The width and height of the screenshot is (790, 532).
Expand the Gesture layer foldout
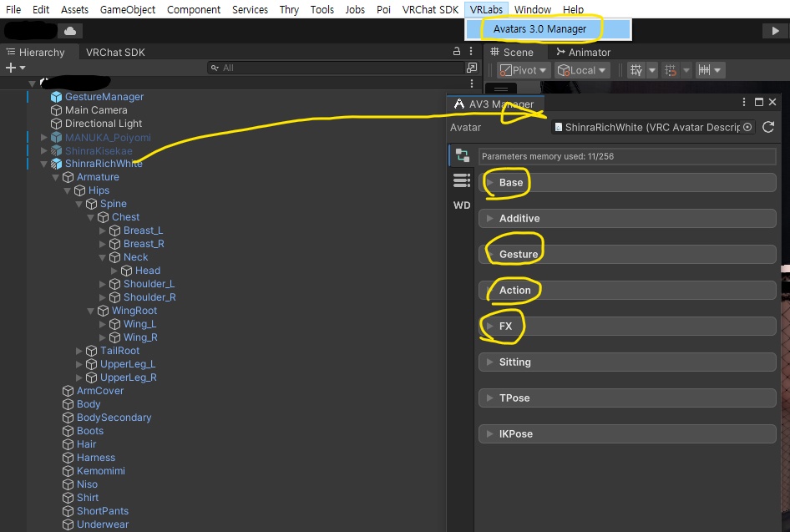tap(489, 254)
